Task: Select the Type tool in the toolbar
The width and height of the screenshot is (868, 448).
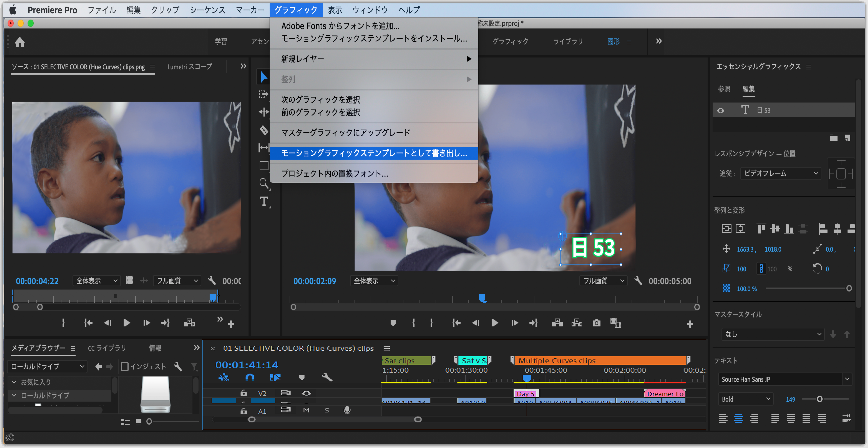Action: [264, 202]
